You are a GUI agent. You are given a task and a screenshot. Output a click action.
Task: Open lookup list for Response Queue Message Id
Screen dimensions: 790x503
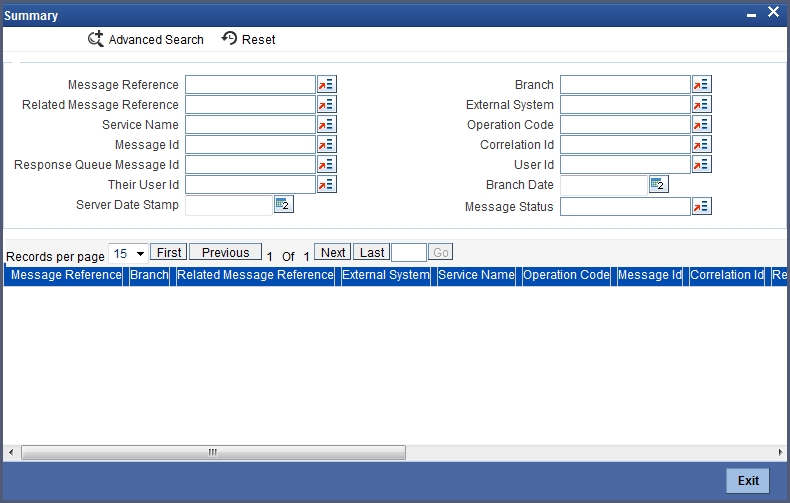(326, 164)
